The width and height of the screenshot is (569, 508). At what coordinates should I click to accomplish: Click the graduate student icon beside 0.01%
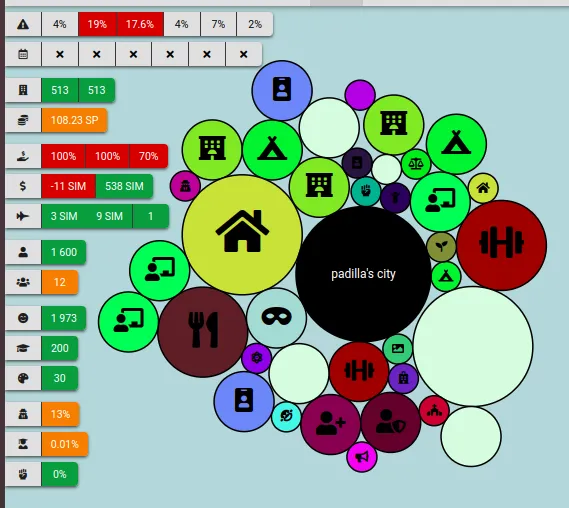click(23, 444)
